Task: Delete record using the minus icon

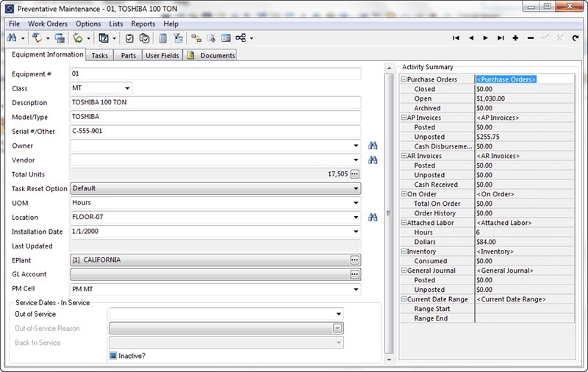Action: pyautogui.click(x=531, y=38)
